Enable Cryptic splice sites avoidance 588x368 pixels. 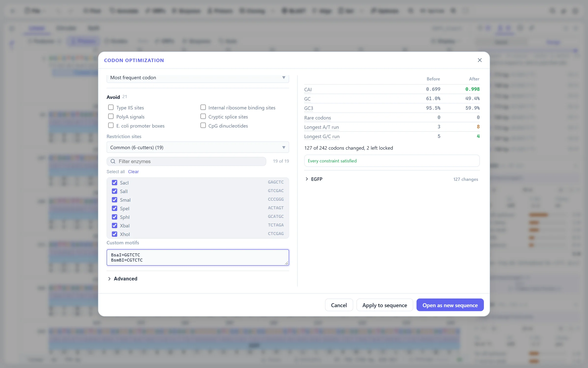point(203,117)
